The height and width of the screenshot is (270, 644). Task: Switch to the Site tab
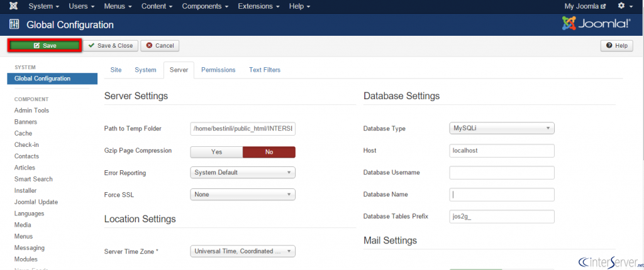(x=116, y=70)
